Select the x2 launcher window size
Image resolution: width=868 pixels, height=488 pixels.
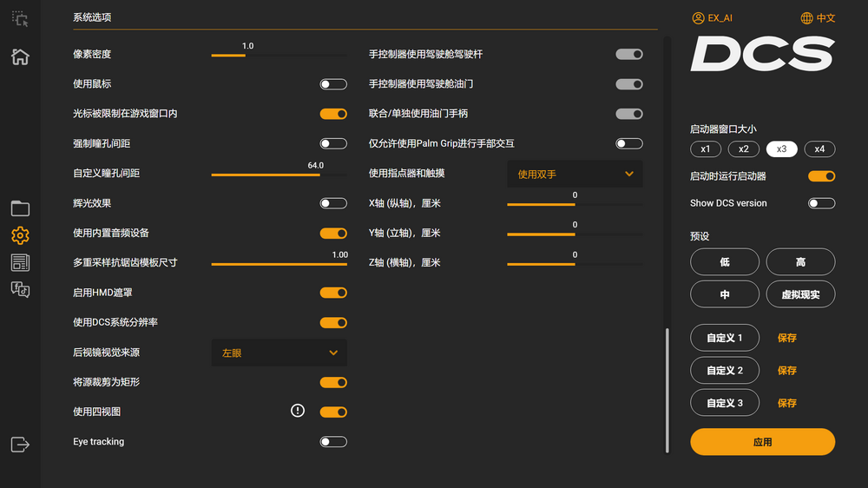tap(743, 148)
